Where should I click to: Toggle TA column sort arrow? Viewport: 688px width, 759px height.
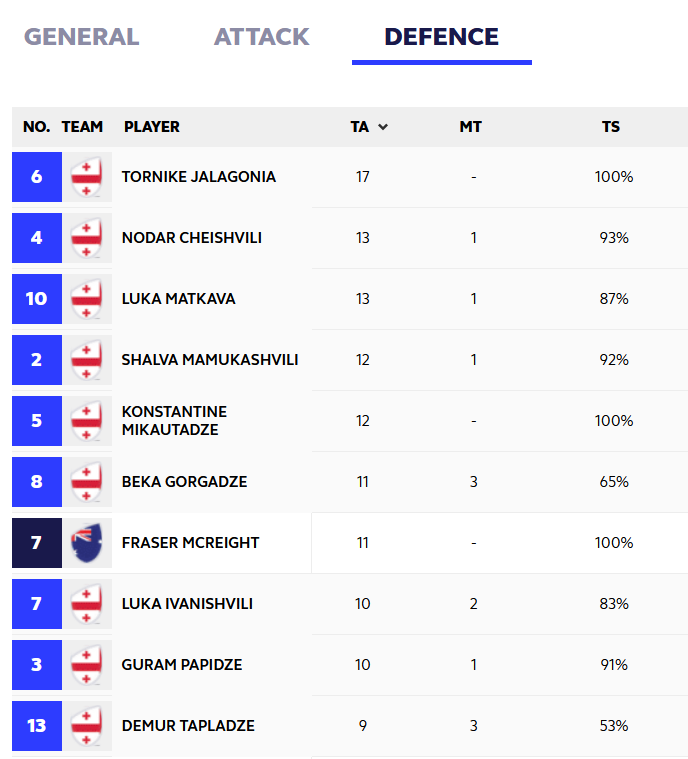383,127
